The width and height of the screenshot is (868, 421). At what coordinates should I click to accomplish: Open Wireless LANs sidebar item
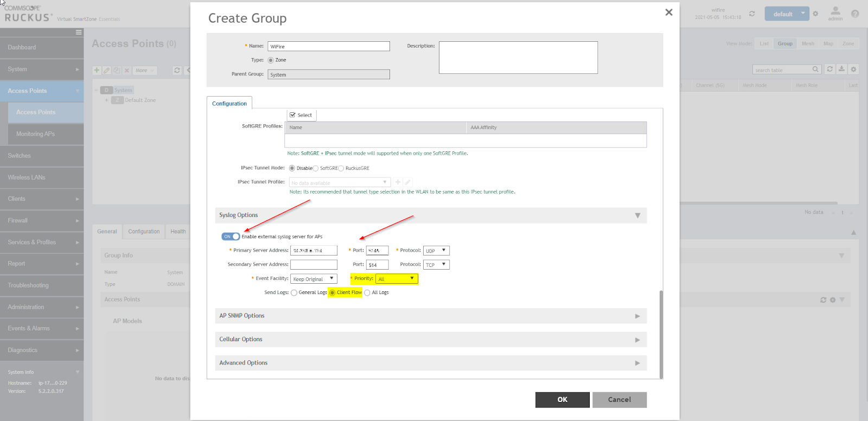(x=42, y=177)
